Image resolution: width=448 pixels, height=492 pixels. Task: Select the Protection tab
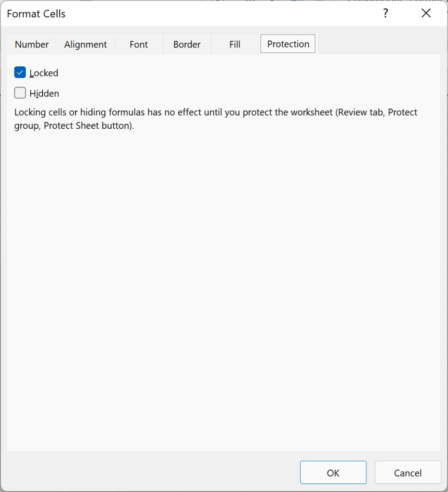click(x=288, y=44)
